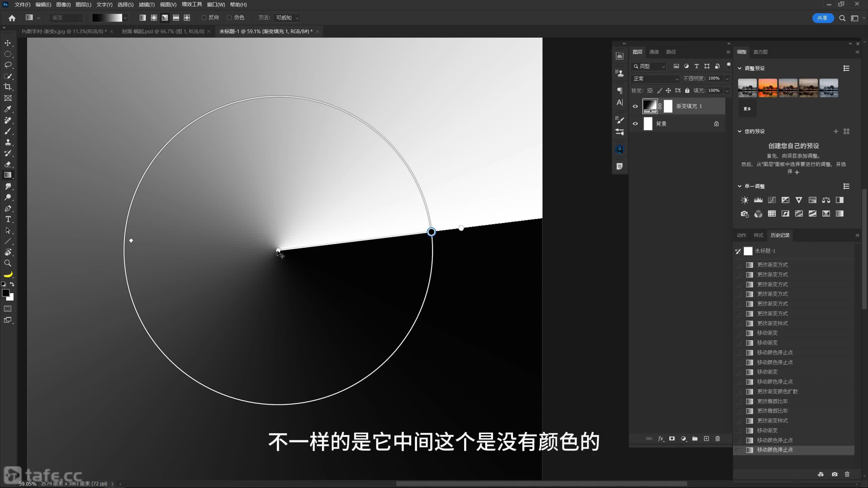This screenshot has height=488, width=868.
Task: Select the Crop tool
Action: (7, 87)
